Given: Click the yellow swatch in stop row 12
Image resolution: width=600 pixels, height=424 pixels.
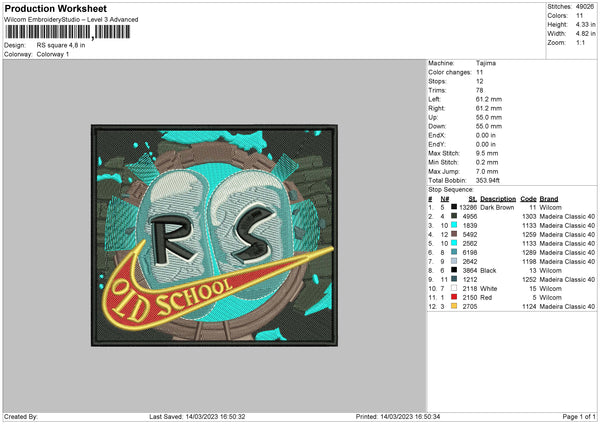Looking at the screenshot, I should (x=454, y=306).
